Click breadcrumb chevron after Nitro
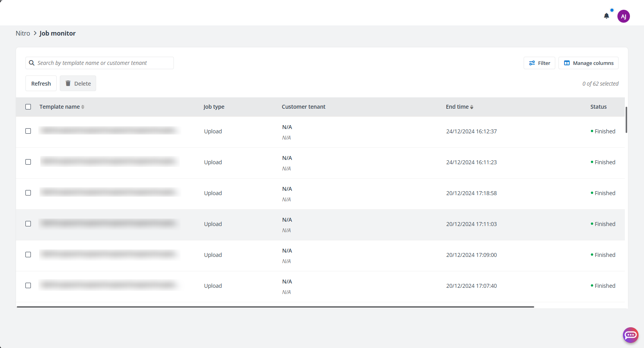This screenshot has width=644, height=348. pyautogui.click(x=35, y=33)
